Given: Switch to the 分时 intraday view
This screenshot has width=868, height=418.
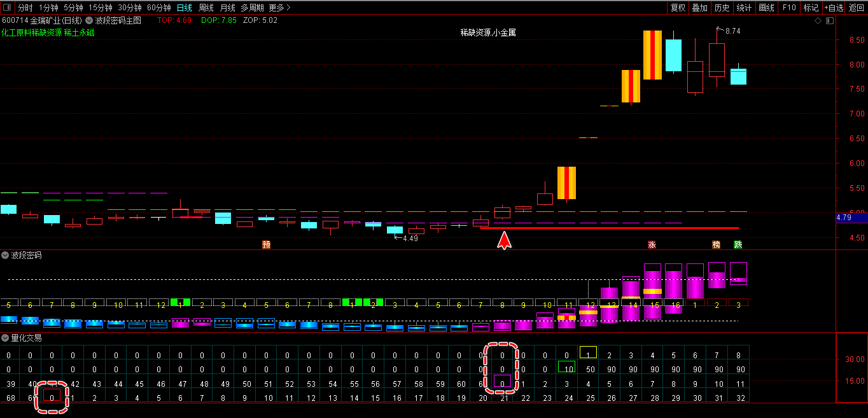Looking at the screenshot, I should click(25, 8).
